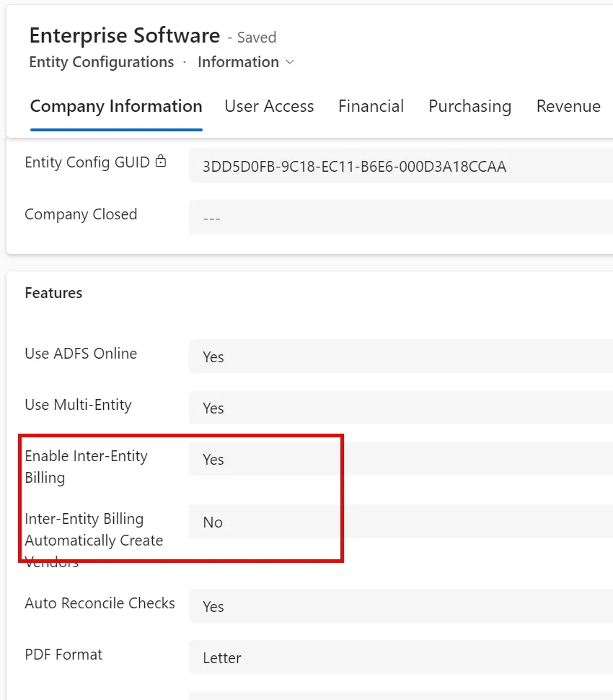The image size is (613, 700).
Task: Toggle Automatically Create Vendors No value
Action: (x=401, y=522)
